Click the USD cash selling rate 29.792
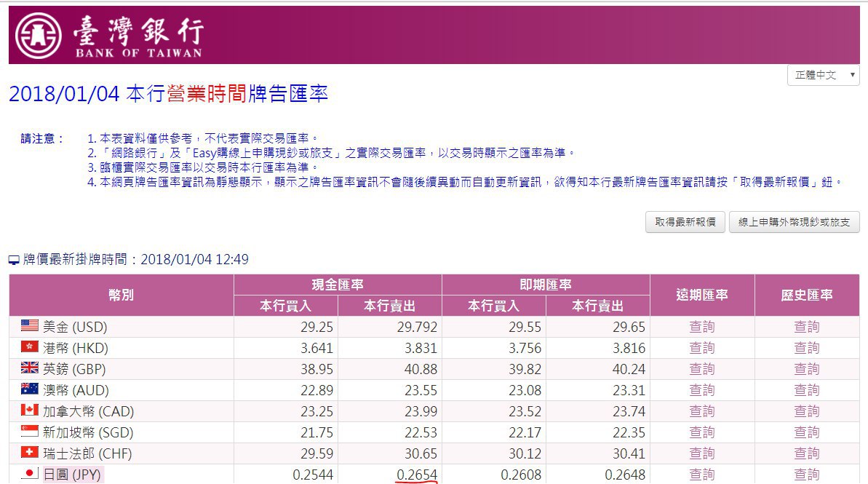 (417, 327)
